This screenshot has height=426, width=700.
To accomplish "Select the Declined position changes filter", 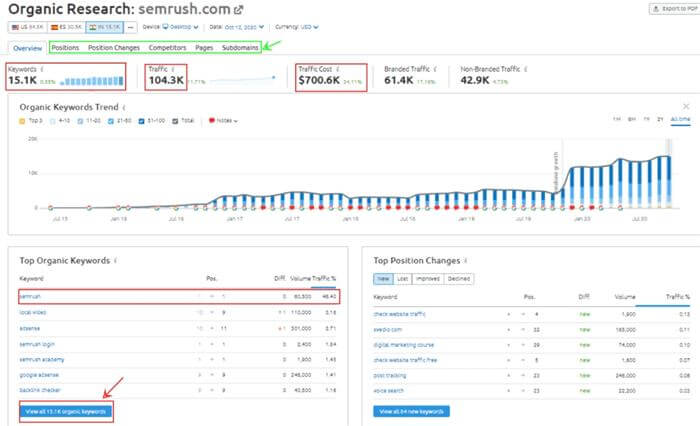I will point(458,279).
